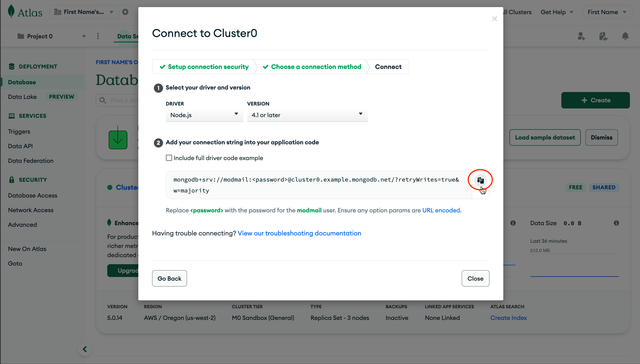This screenshot has width=640, height=364.
Task: Collapse the sidebar with the left chevron
Action: [85, 349]
